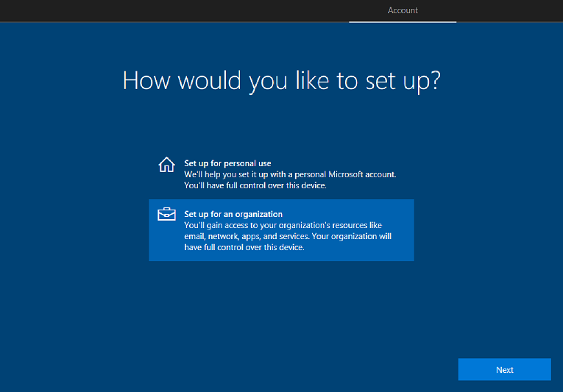
Task: Select the 'Set up for an organization' title
Action: (x=233, y=214)
